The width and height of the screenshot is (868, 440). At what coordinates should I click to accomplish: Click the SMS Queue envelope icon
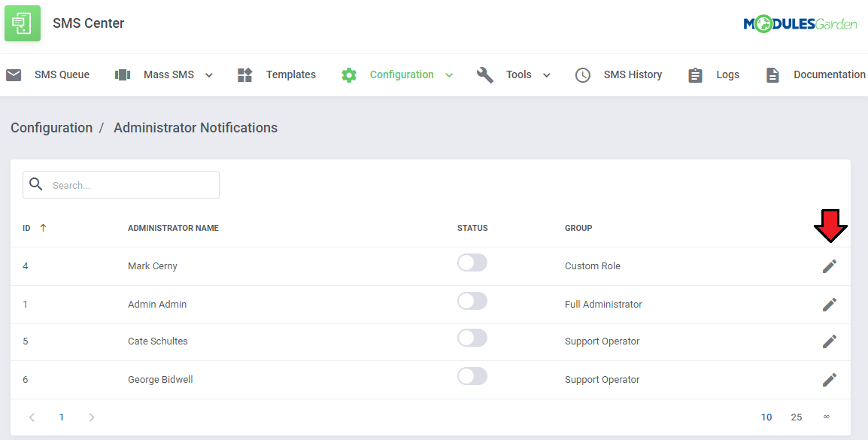pyautogui.click(x=14, y=74)
